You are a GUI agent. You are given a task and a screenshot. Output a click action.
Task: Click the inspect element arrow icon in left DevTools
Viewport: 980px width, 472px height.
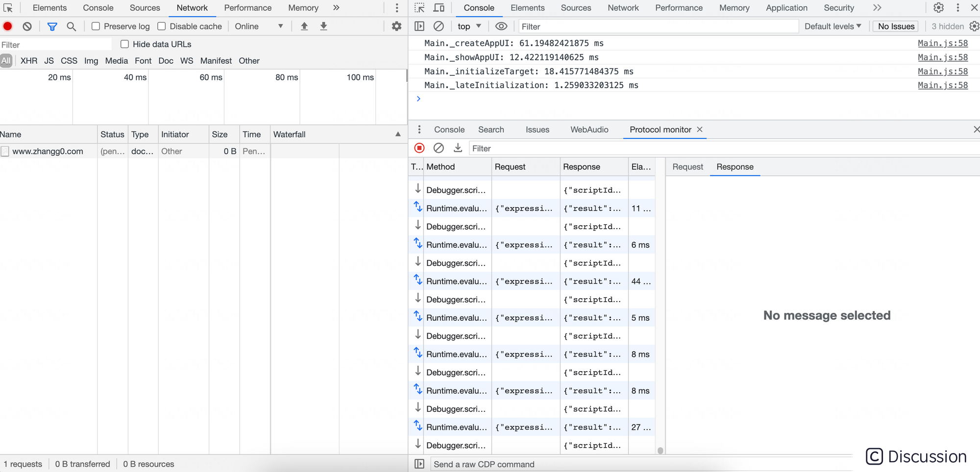8,8
